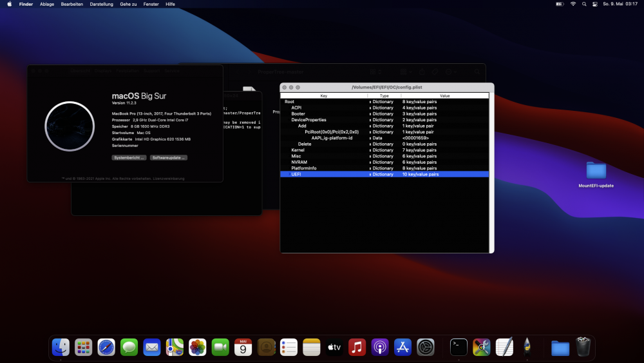Open the colorful wrench utility Dock icon
Image resolution: width=644 pixels, height=363 pixels.
pyautogui.click(x=481, y=348)
